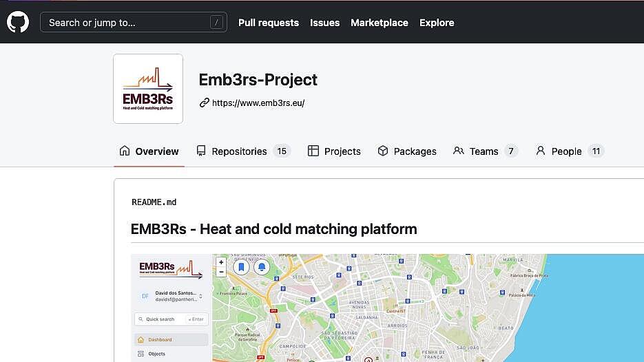Screen dimensions: 644x362
Task: Open Dashboard in the sidebar menu
Action: pyautogui.click(x=172, y=339)
